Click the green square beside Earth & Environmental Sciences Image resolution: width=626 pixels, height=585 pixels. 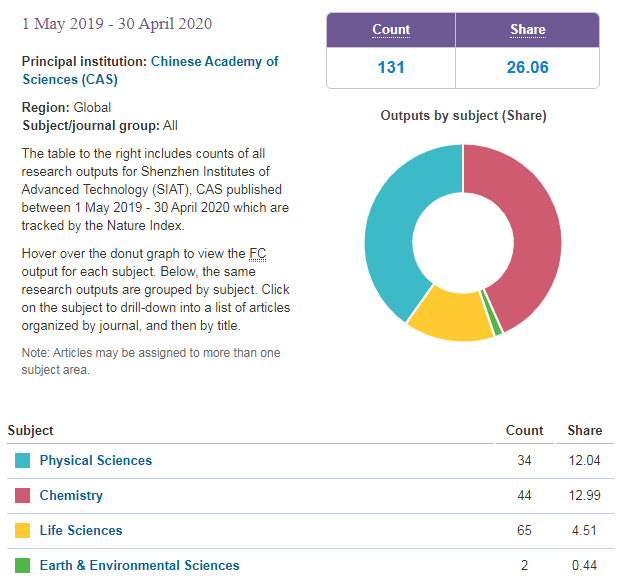(x=23, y=566)
